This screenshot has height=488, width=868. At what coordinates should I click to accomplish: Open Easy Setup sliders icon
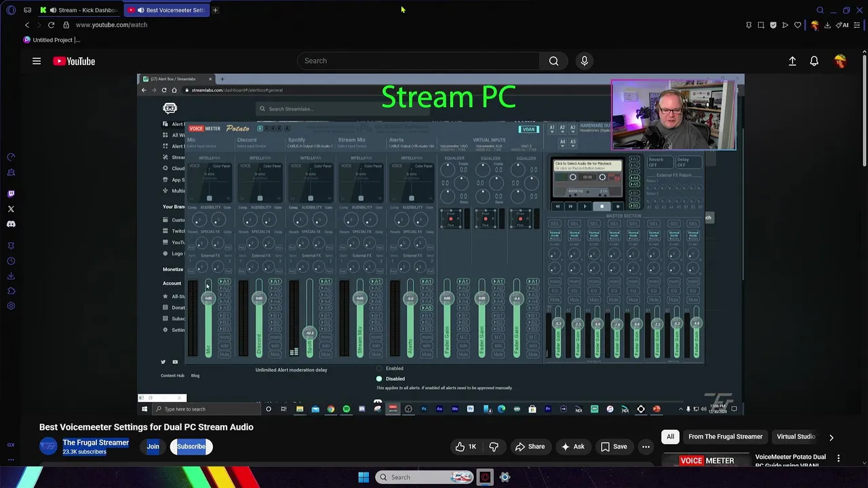[858, 25]
